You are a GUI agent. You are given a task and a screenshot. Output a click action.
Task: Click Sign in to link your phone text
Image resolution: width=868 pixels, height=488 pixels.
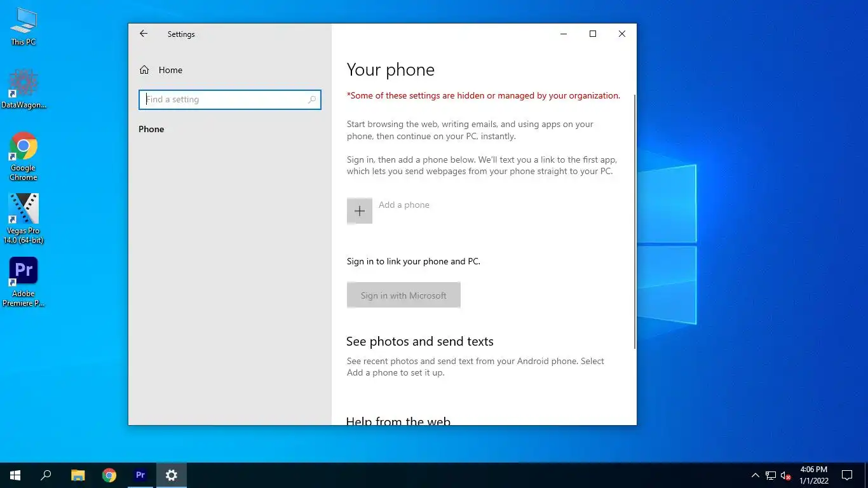pyautogui.click(x=414, y=261)
